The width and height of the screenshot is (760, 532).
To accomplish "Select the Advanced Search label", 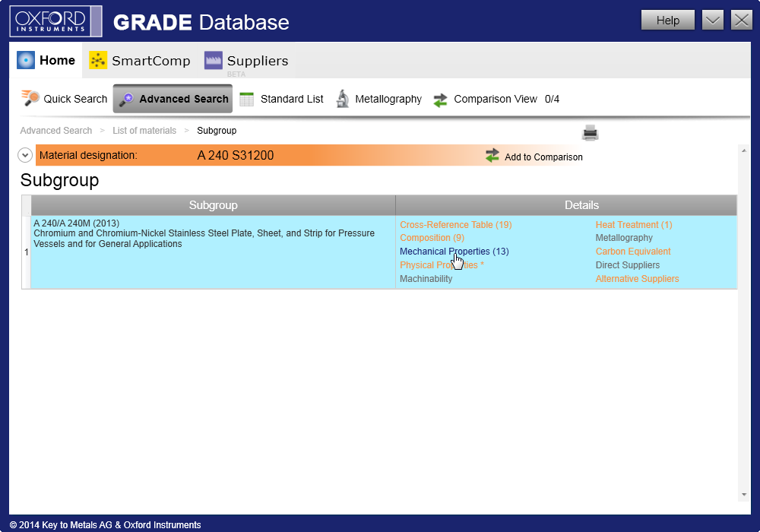I will click(184, 99).
